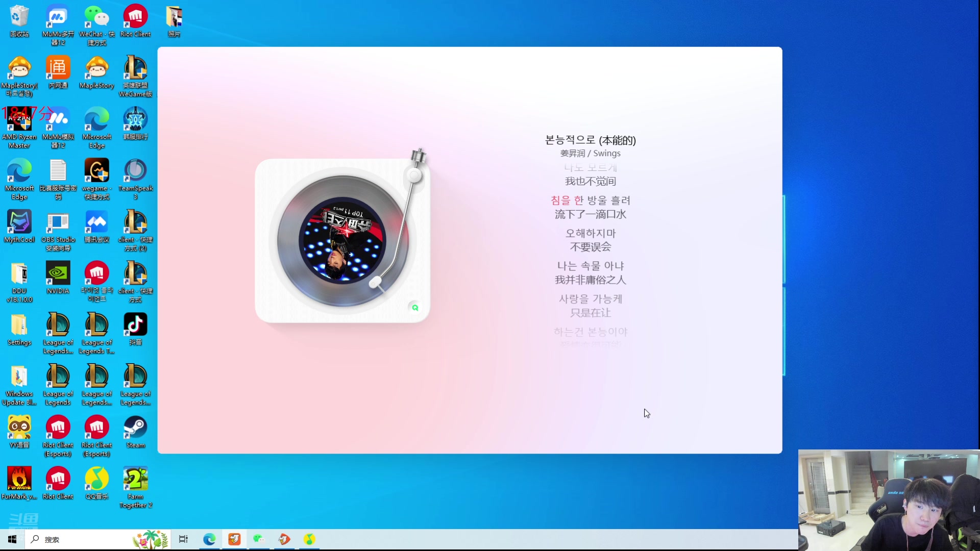Open the 照片 folder on desktop

pyautogui.click(x=174, y=21)
